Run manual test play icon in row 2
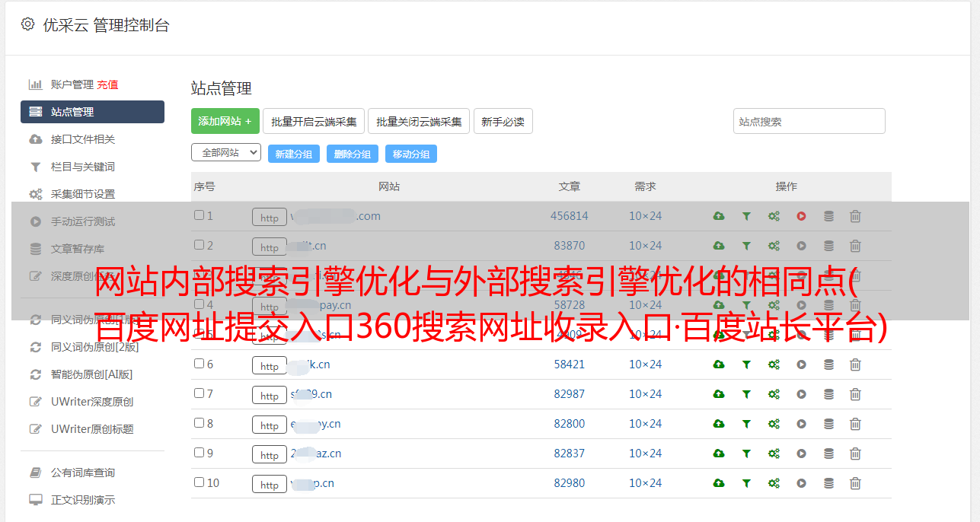Screen dimensions: 980x522 tap(801, 246)
